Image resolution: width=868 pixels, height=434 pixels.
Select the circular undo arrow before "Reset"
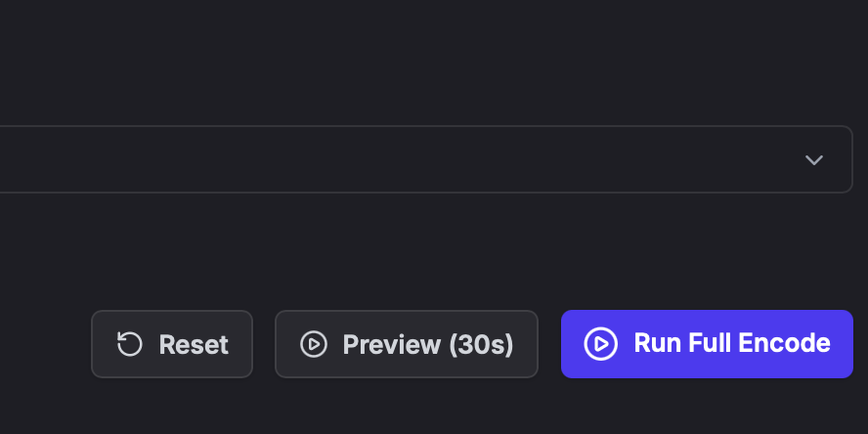(x=130, y=344)
